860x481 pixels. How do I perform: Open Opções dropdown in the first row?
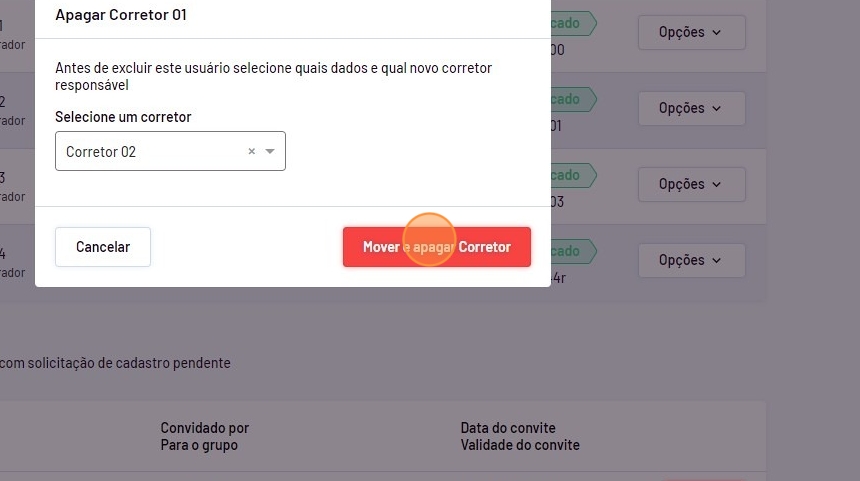click(691, 32)
